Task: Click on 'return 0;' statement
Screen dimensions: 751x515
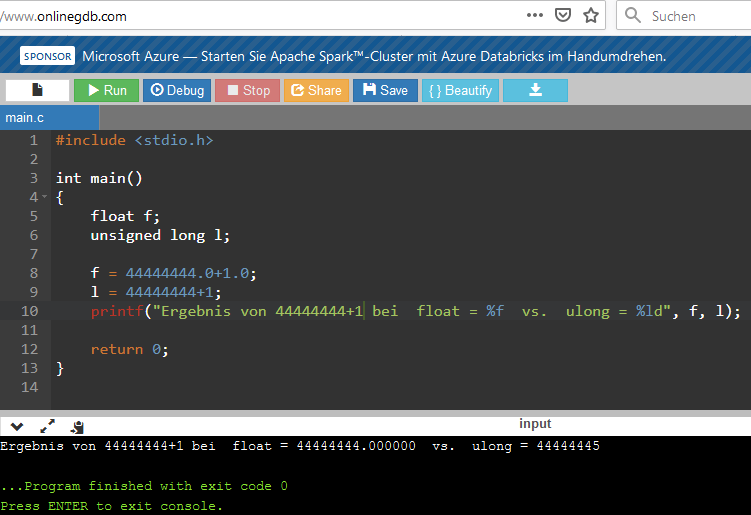Action: pos(130,349)
